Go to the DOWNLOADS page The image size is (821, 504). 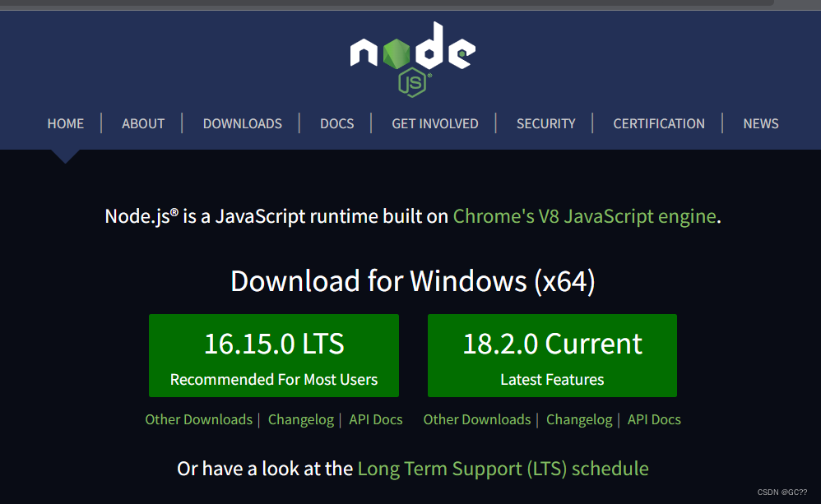pos(243,123)
